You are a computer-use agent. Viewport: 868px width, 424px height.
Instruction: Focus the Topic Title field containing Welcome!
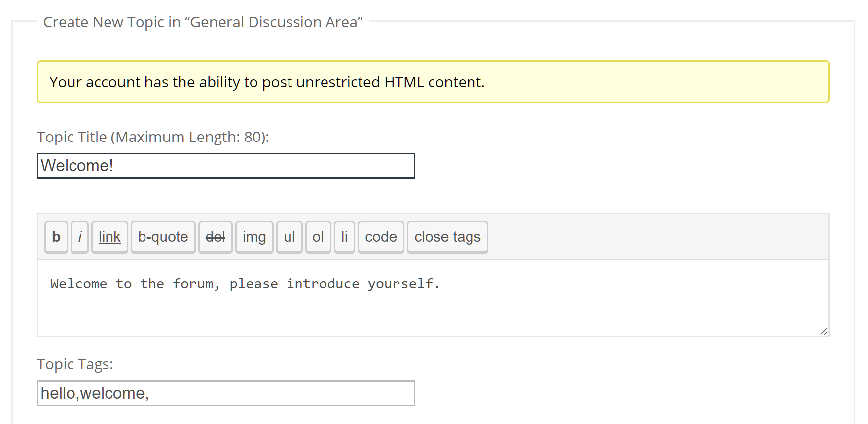click(x=226, y=166)
